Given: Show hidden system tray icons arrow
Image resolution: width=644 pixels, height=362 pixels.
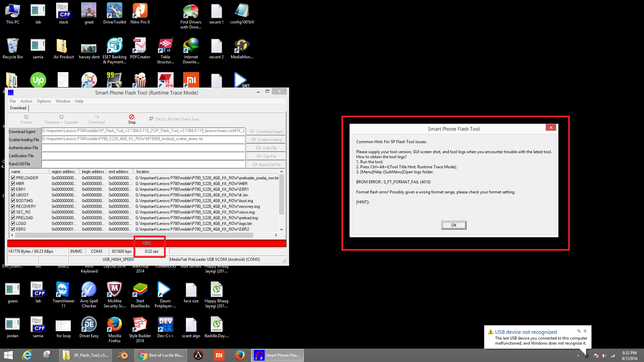Looking at the screenshot, I should click(x=578, y=356).
